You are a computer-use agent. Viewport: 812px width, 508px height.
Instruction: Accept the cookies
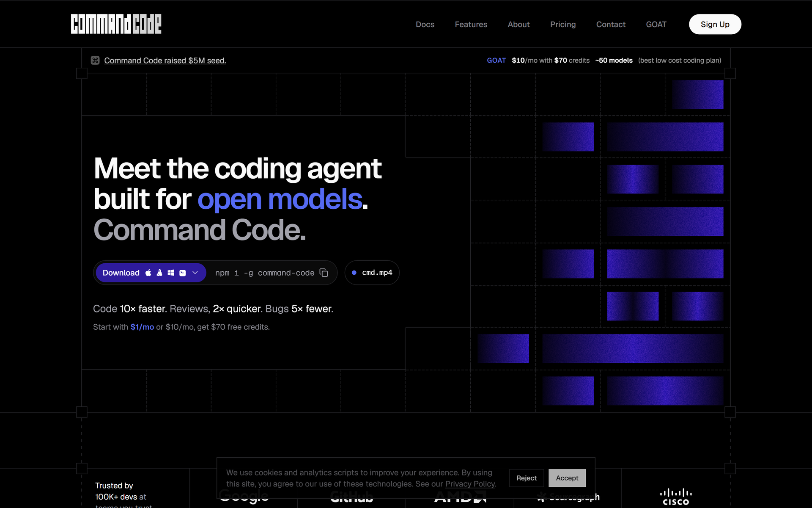567,478
